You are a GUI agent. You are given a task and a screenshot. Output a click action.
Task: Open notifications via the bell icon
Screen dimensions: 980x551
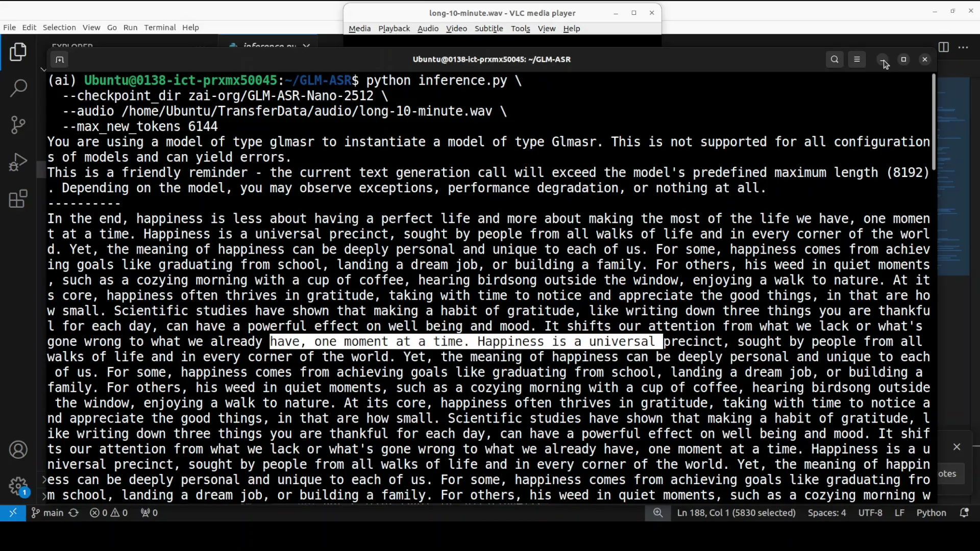pos(965,513)
